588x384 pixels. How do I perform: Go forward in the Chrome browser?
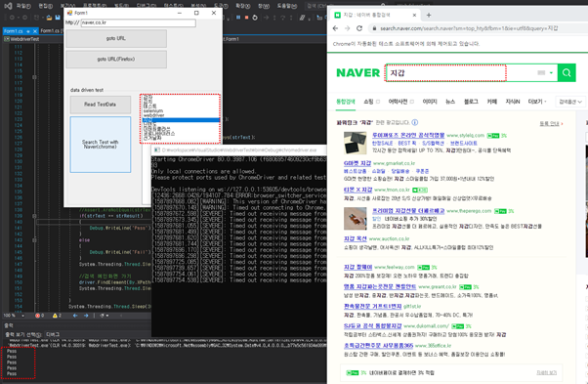coord(348,28)
